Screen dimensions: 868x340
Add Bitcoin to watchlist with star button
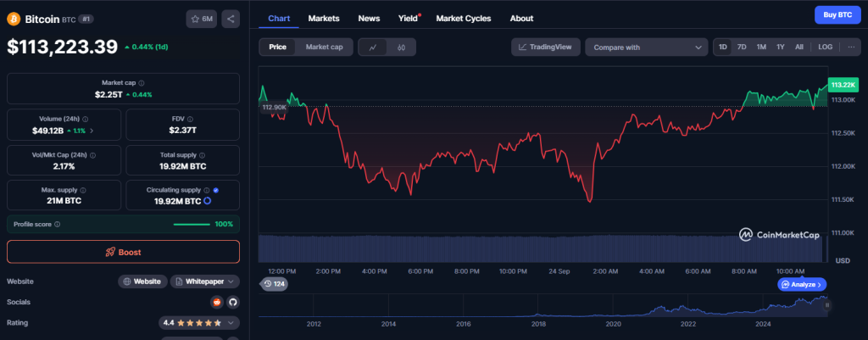[x=202, y=18]
